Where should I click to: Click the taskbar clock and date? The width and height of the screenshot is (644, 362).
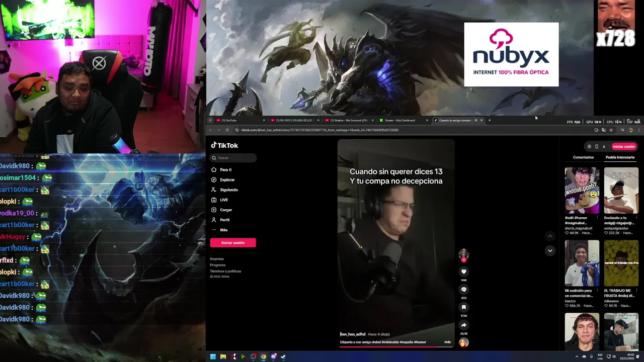point(626,357)
